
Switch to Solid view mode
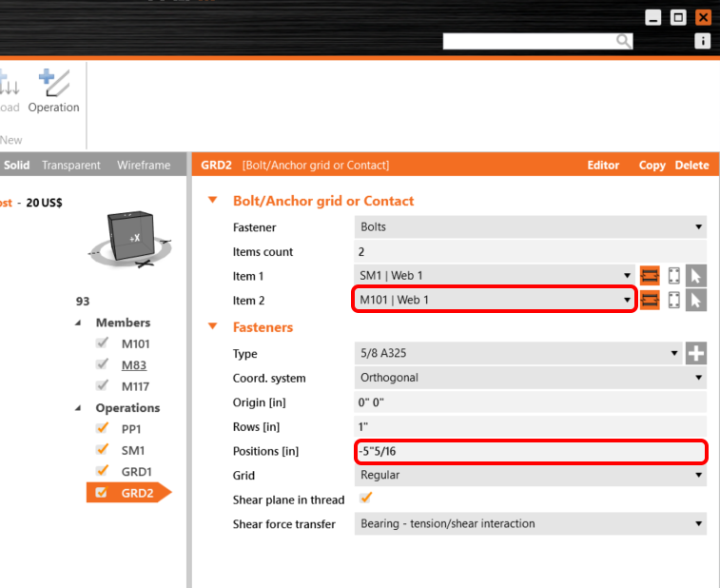tap(16, 165)
